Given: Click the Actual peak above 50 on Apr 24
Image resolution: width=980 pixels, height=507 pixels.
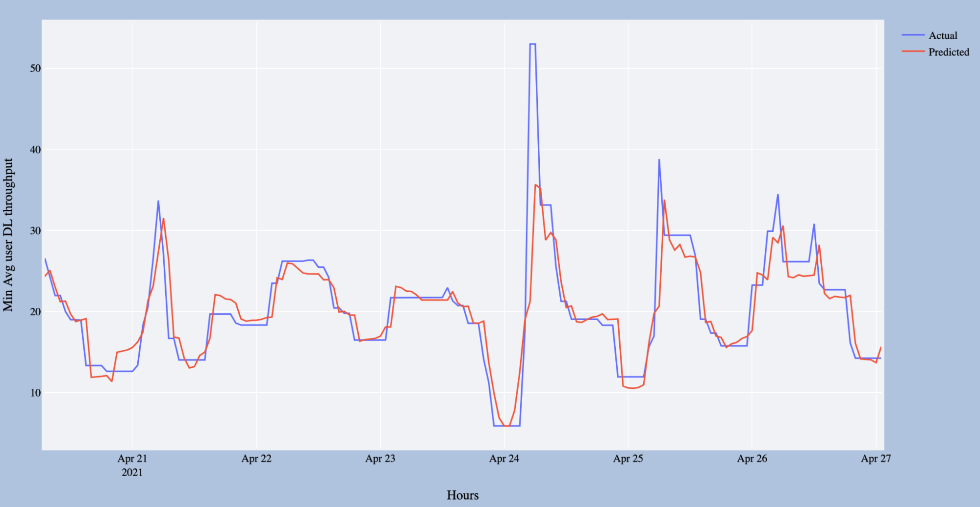Looking at the screenshot, I should [x=532, y=44].
